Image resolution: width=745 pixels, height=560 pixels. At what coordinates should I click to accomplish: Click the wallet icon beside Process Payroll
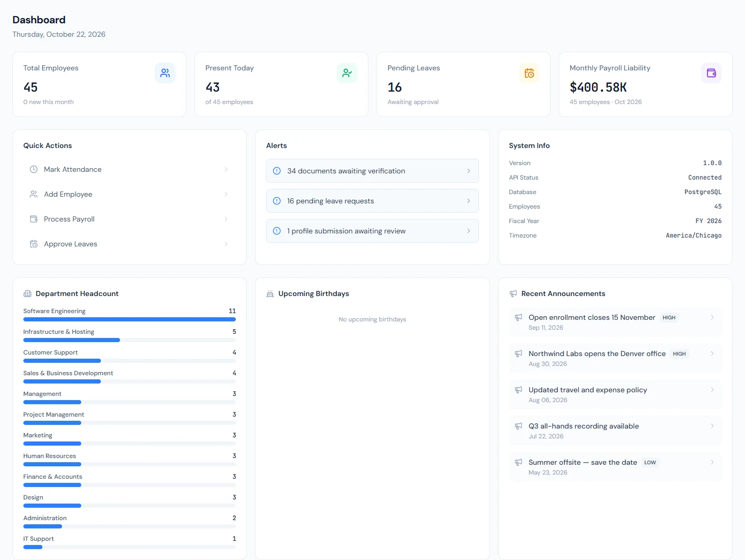pyautogui.click(x=34, y=219)
